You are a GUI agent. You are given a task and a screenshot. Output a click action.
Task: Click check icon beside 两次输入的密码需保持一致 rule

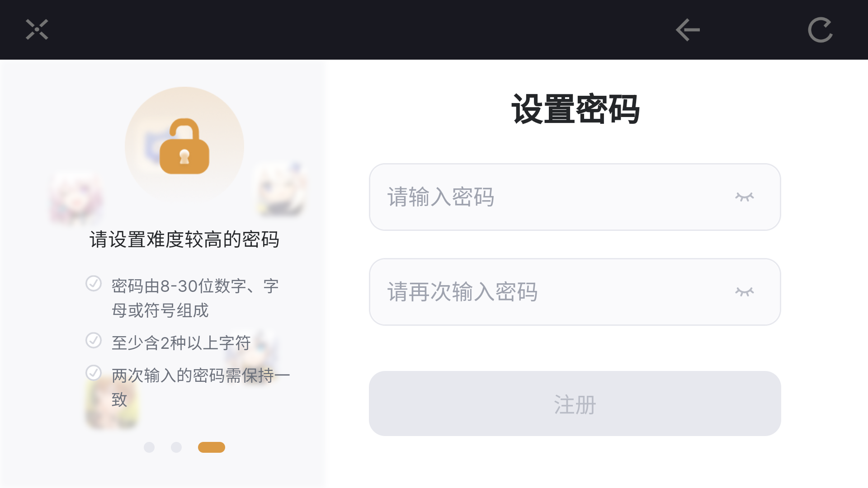click(94, 373)
